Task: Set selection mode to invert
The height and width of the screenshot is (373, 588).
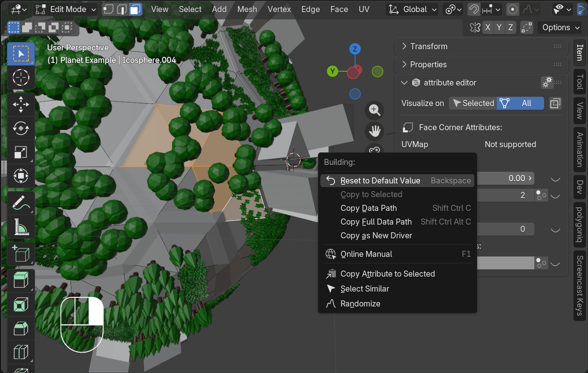Action: (54, 27)
